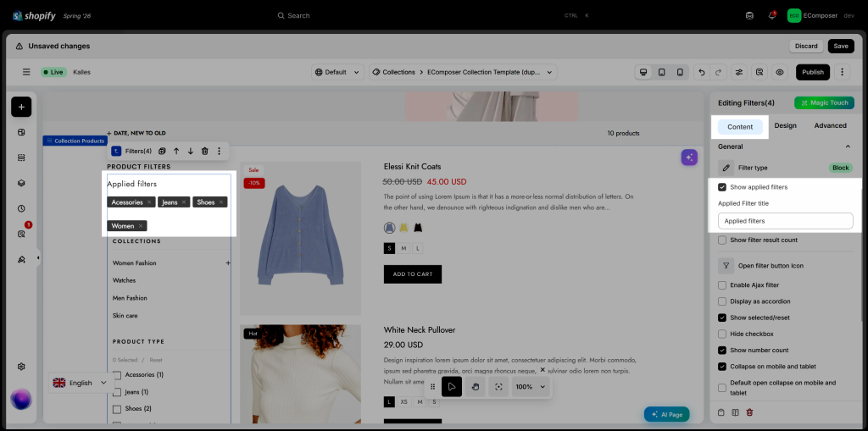Open the AI Page button

[x=666, y=414]
